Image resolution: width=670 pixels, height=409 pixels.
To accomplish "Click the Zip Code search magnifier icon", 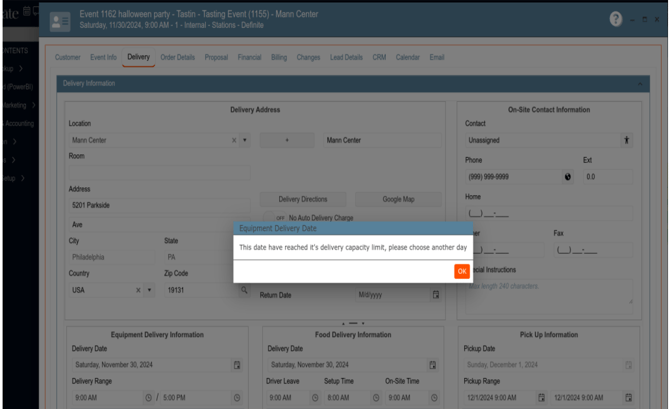I will 243,290.
